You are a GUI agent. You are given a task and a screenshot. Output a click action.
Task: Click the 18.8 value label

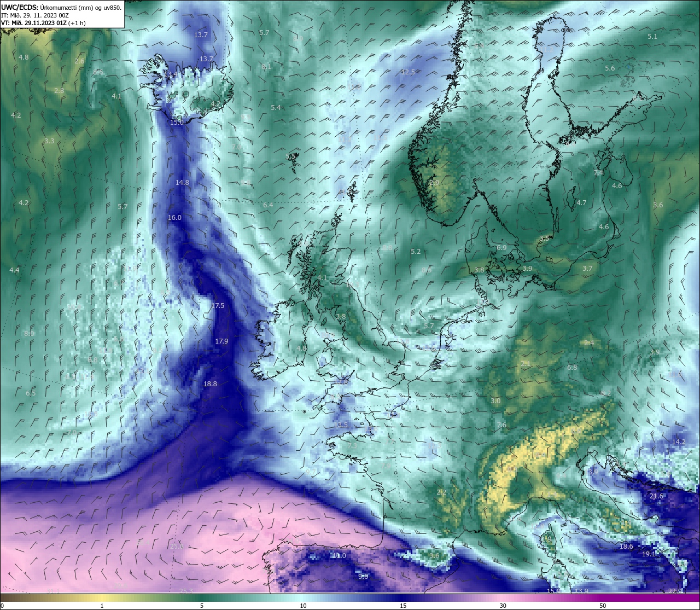tap(210, 384)
